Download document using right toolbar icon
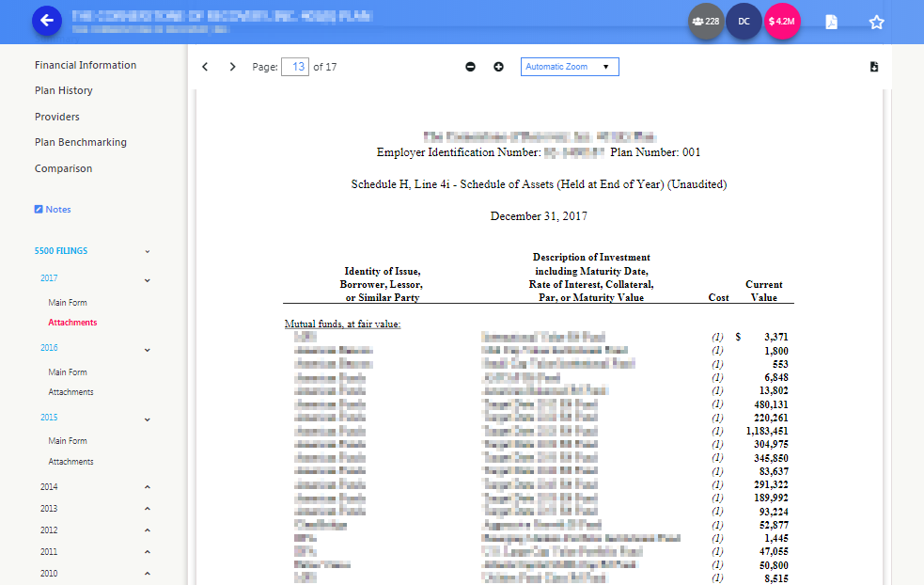The image size is (924, 585). (x=874, y=67)
